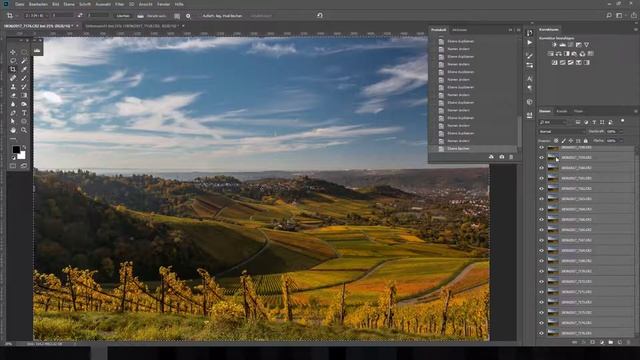This screenshot has width=640, height=360.
Task: Collapse the Protokoll panel with double arrows
Action: point(510,30)
